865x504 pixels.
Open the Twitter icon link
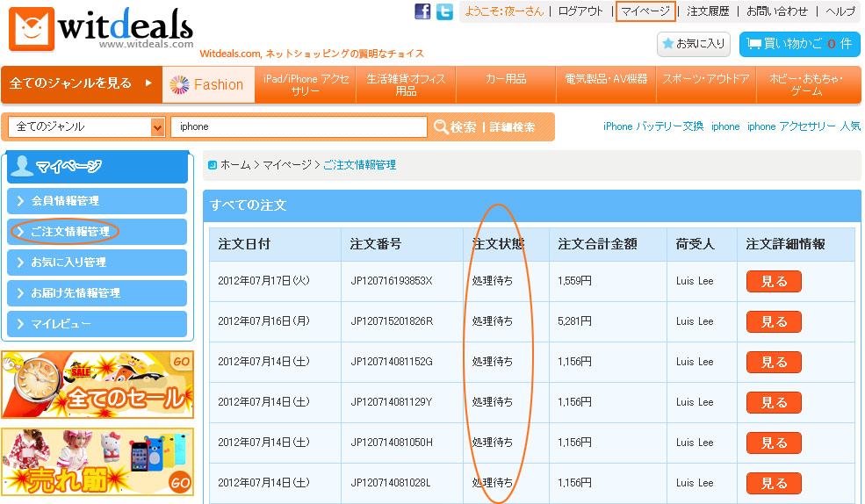click(444, 11)
